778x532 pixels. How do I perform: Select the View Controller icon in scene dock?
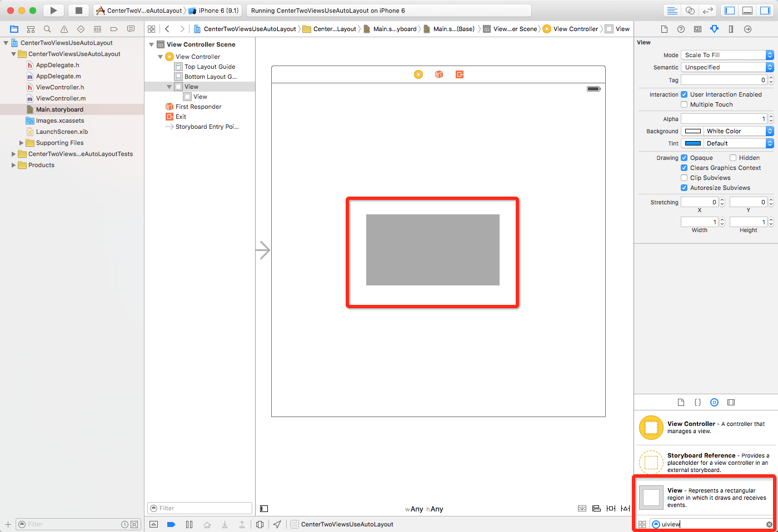tap(418, 74)
